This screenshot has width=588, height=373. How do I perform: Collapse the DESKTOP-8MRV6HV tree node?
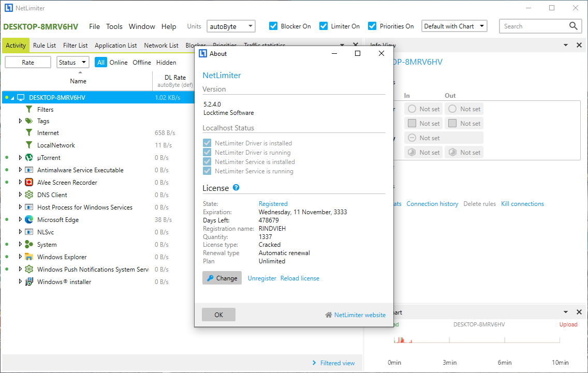[x=12, y=98]
